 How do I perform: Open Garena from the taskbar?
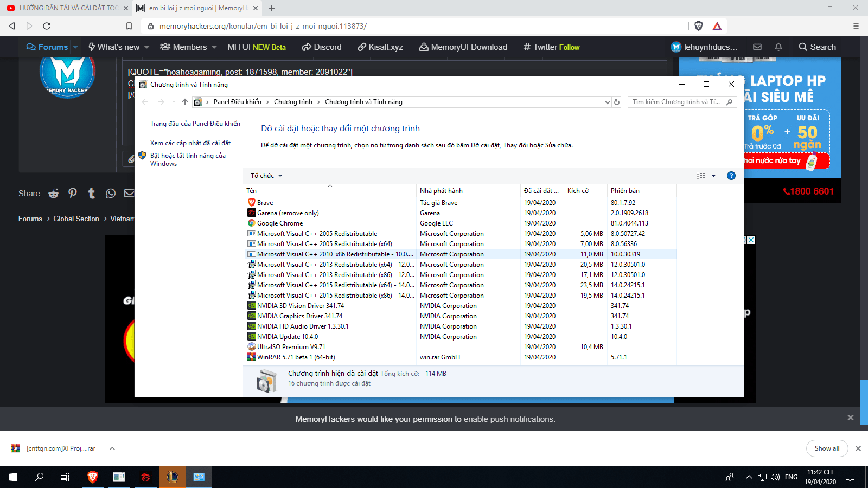point(145,477)
